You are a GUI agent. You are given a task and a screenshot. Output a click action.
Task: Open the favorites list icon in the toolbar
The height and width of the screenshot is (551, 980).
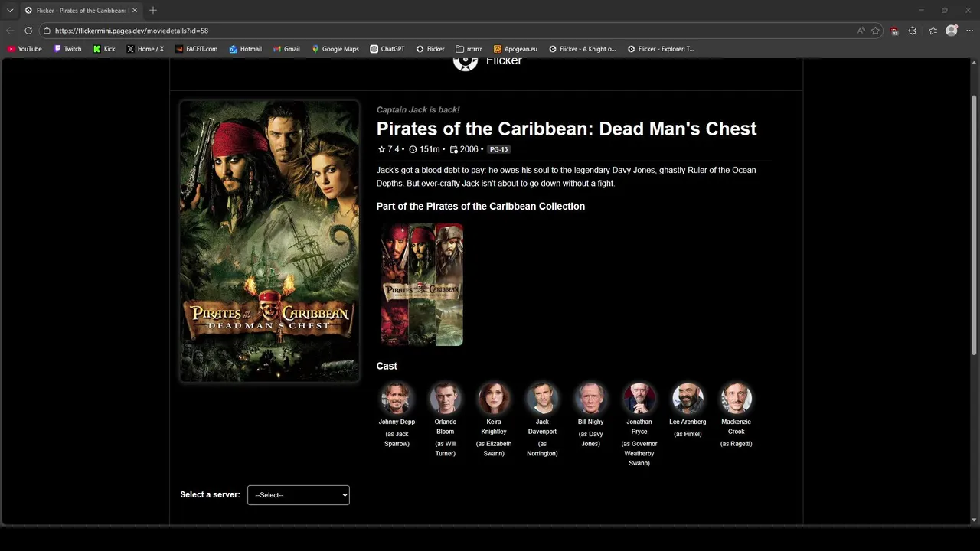[x=933, y=31]
